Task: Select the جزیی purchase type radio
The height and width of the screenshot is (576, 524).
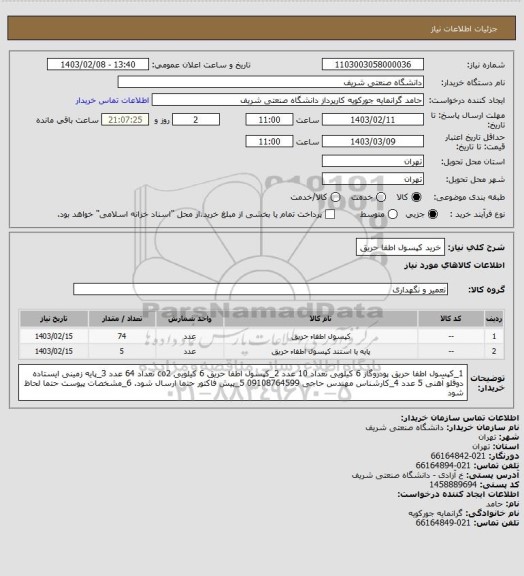Action: (x=433, y=214)
